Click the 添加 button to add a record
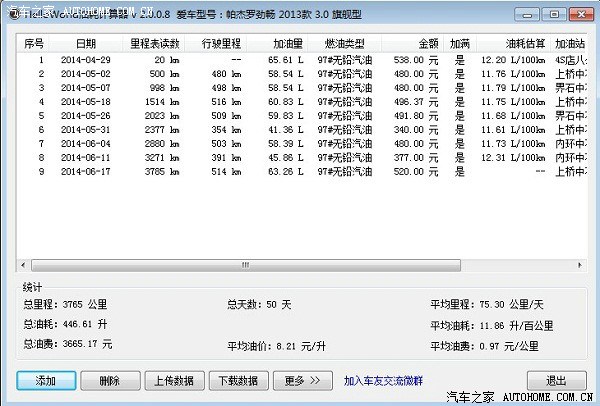This screenshot has width=600, height=406. coord(45,380)
